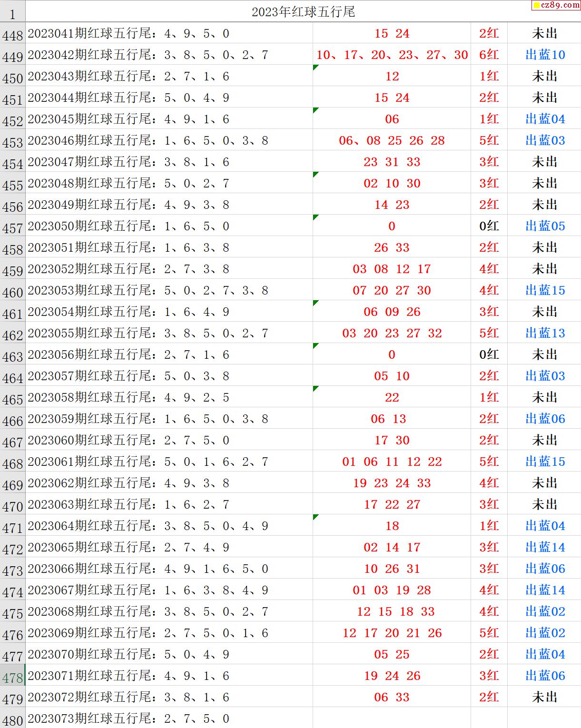Screen dimensions: 581x728
Task: Select the cell with 12 17 20 21 26
Action: tap(392, 633)
